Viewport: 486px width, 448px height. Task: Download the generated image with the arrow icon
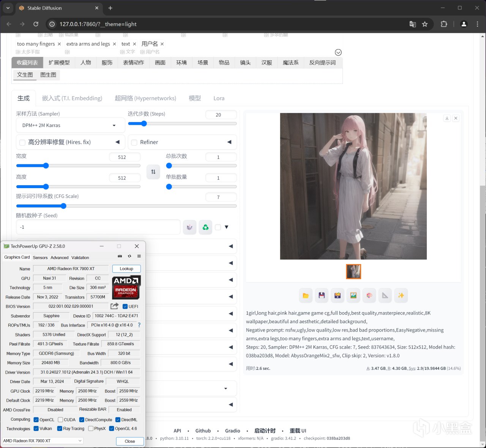pos(447,118)
